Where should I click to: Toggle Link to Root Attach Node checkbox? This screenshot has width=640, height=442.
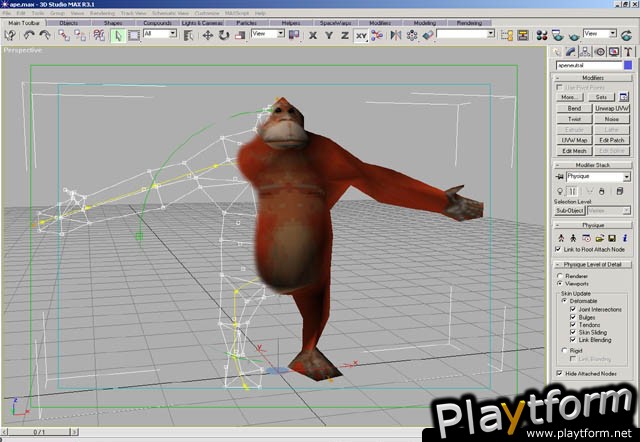(558, 249)
